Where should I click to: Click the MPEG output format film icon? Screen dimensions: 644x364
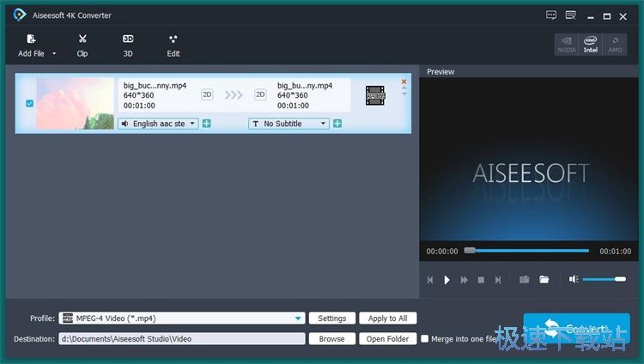[x=375, y=95]
